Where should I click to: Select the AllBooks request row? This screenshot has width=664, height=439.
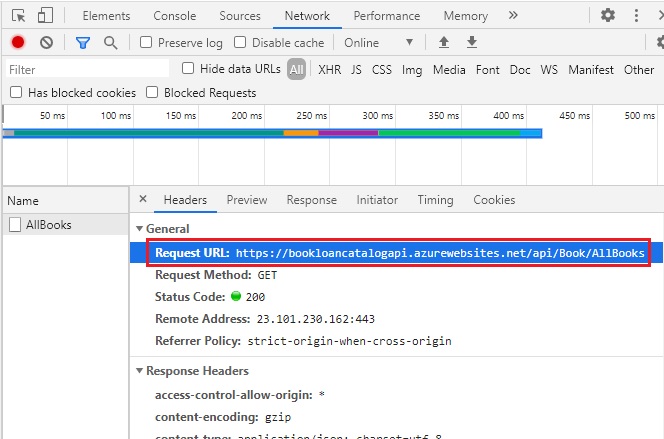65,224
